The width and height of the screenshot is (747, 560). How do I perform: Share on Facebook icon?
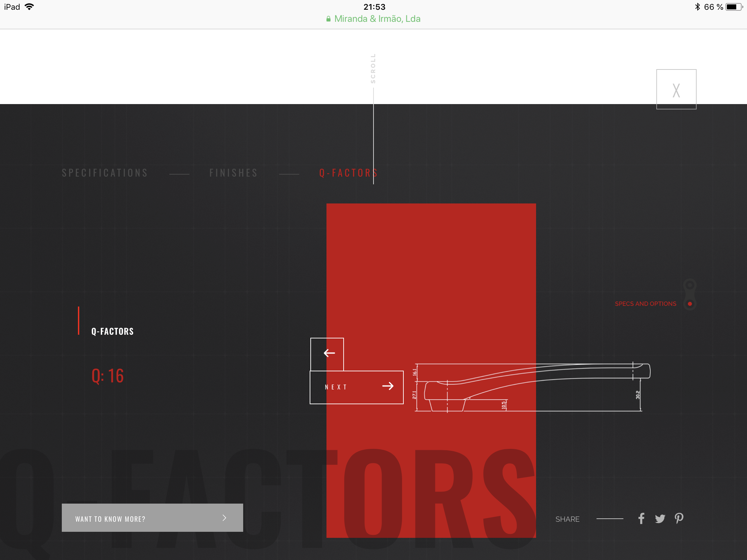(x=641, y=518)
